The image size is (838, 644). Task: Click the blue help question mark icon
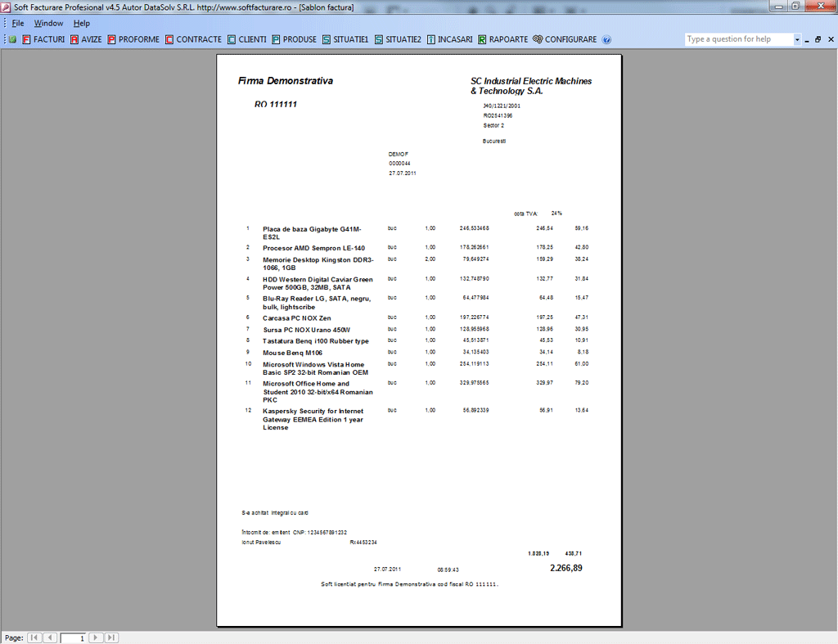[x=606, y=39]
